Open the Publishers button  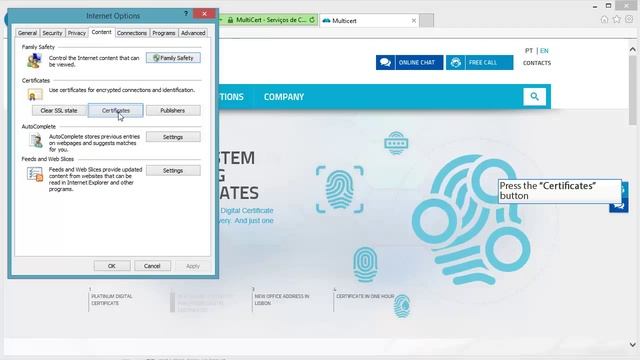coord(173,111)
